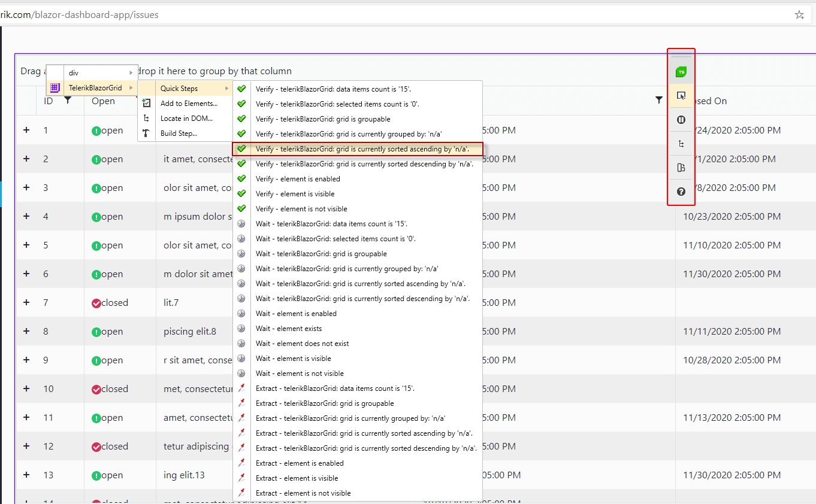The width and height of the screenshot is (816, 504).
Task: Expand row 2 with its plus sign
Action: click(x=26, y=159)
